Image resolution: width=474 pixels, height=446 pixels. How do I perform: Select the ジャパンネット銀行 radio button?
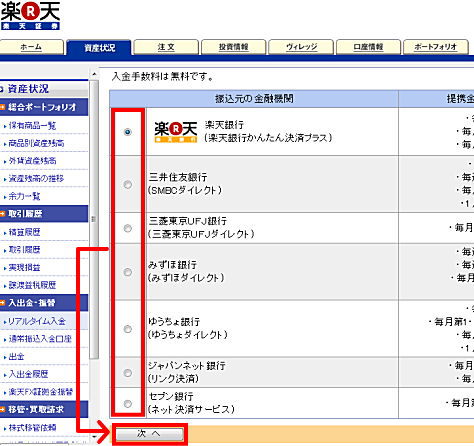point(127,373)
